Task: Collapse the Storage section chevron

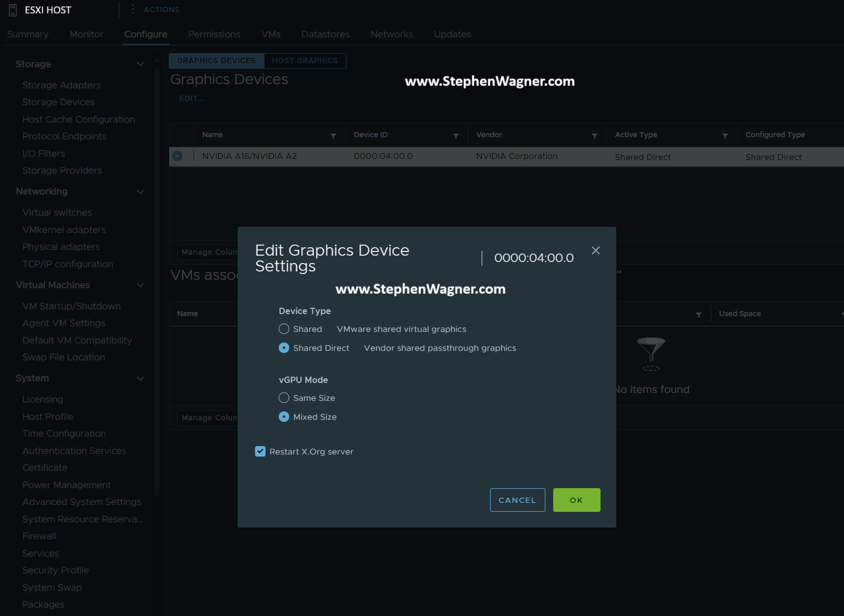Action: pos(140,64)
